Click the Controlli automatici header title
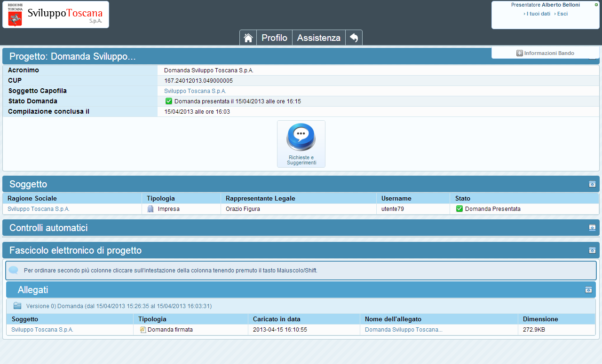The image size is (602, 364). coord(48,228)
